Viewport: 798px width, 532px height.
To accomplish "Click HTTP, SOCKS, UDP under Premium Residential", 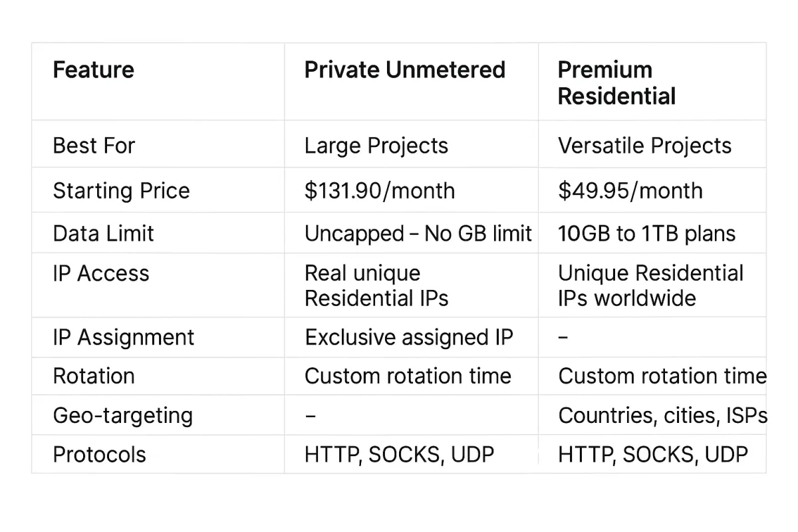I will (x=652, y=455).
